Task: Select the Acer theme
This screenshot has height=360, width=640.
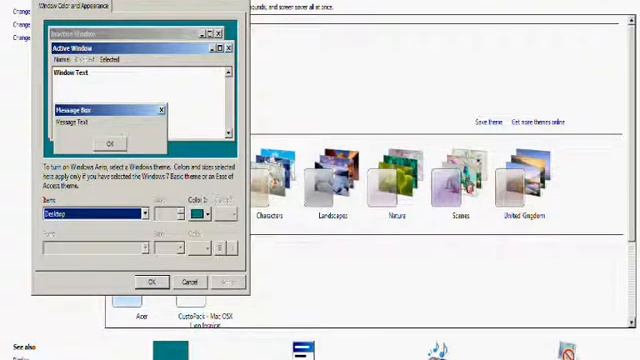Action: 141,316
